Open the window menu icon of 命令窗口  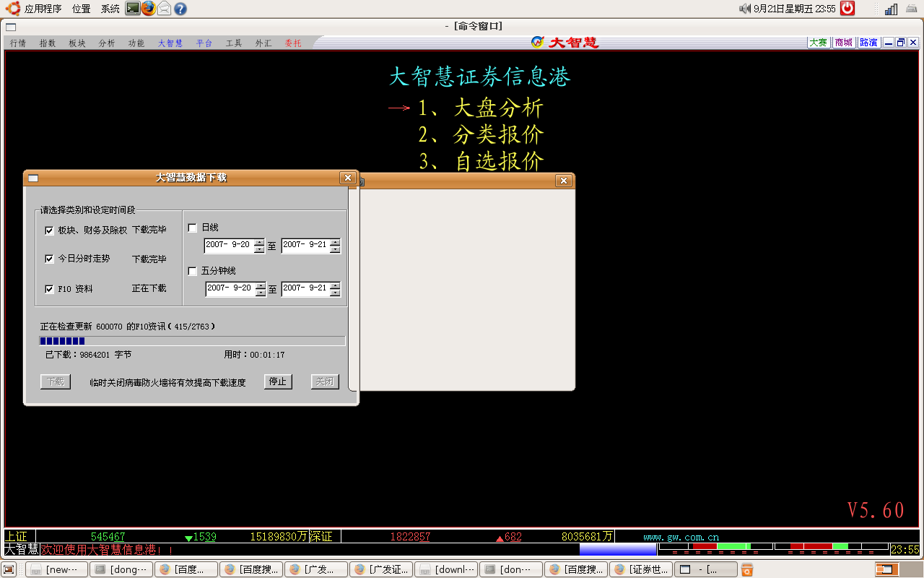(x=10, y=26)
